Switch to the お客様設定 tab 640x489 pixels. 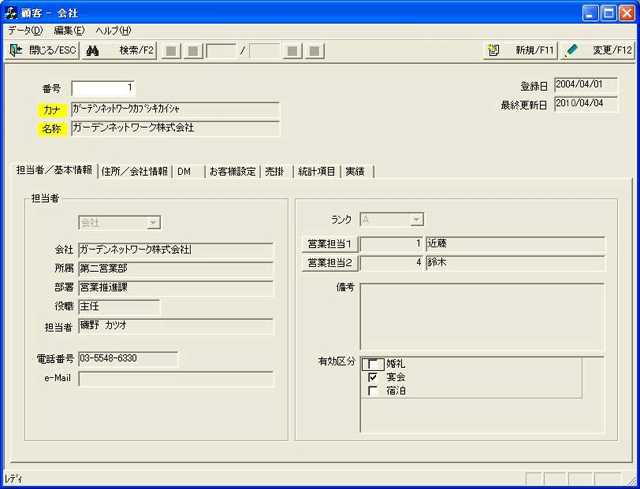(x=231, y=171)
